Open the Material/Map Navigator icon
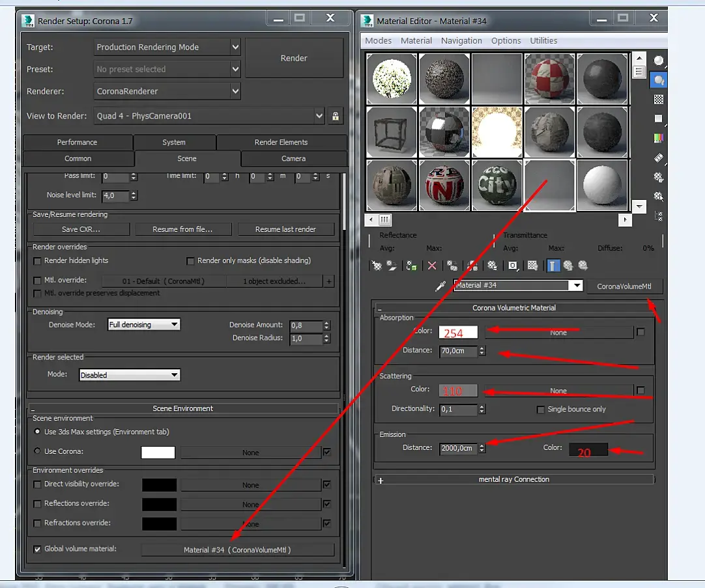Screen dimensions: 705x588 coord(659,216)
